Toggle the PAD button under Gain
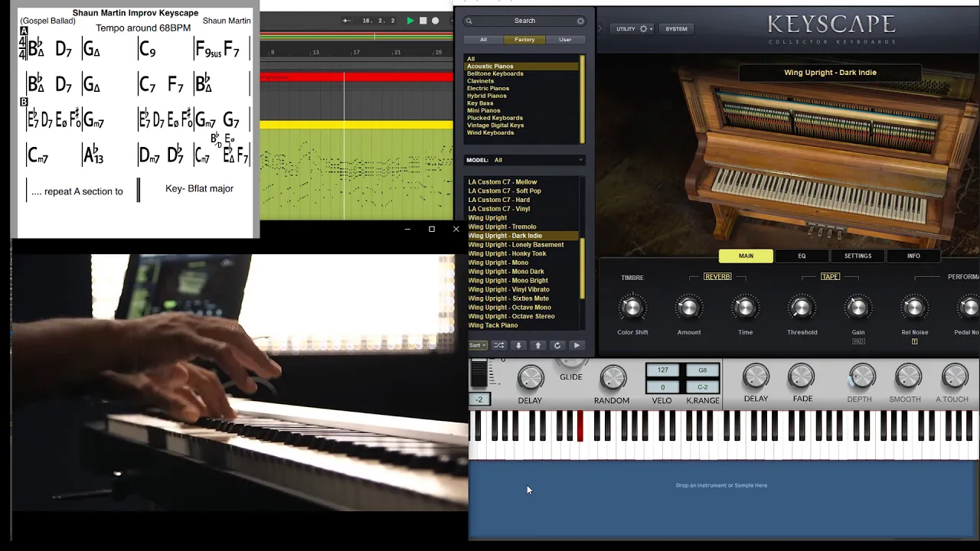980x551 pixels. (858, 341)
